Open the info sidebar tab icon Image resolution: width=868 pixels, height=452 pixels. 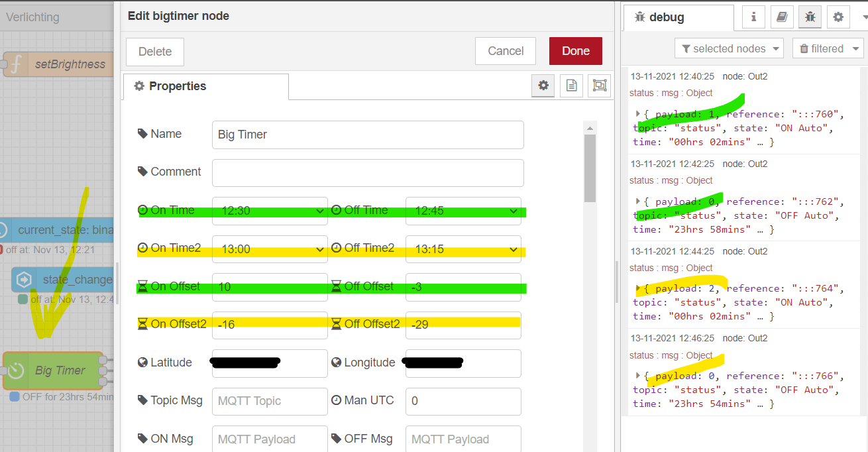click(x=753, y=17)
